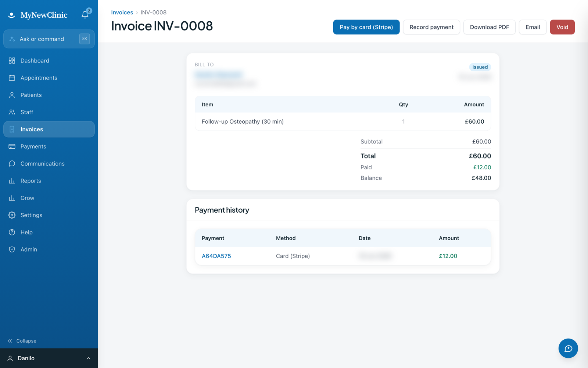This screenshot has height=368, width=588.
Task: Click the Danilo user avatar icon
Action: point(10,358)
